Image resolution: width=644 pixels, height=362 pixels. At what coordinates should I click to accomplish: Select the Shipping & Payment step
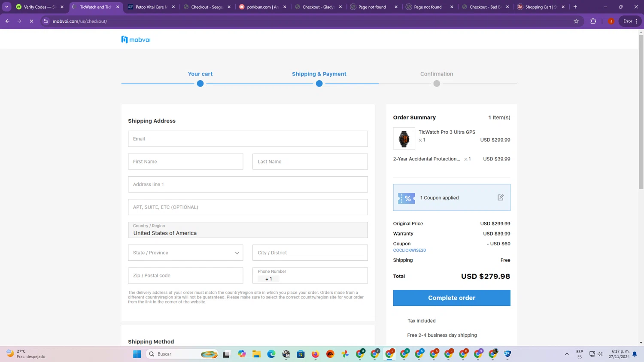(x=319, y=74)
